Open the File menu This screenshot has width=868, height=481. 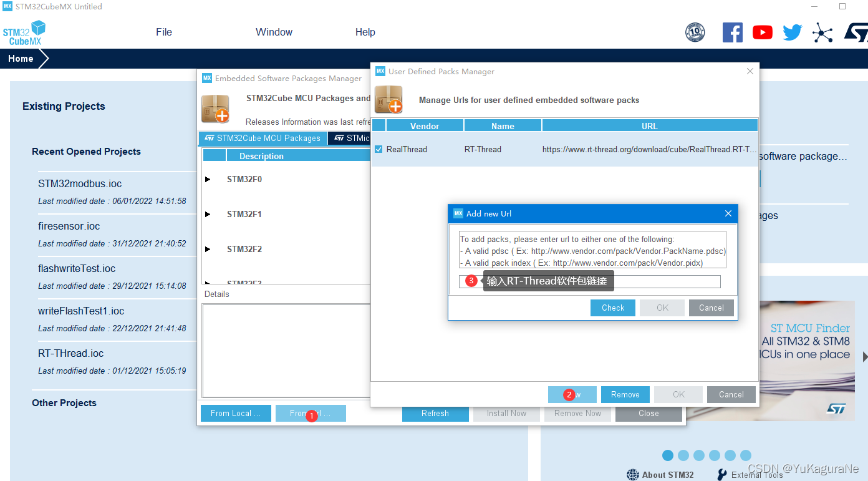coord(164,32)
